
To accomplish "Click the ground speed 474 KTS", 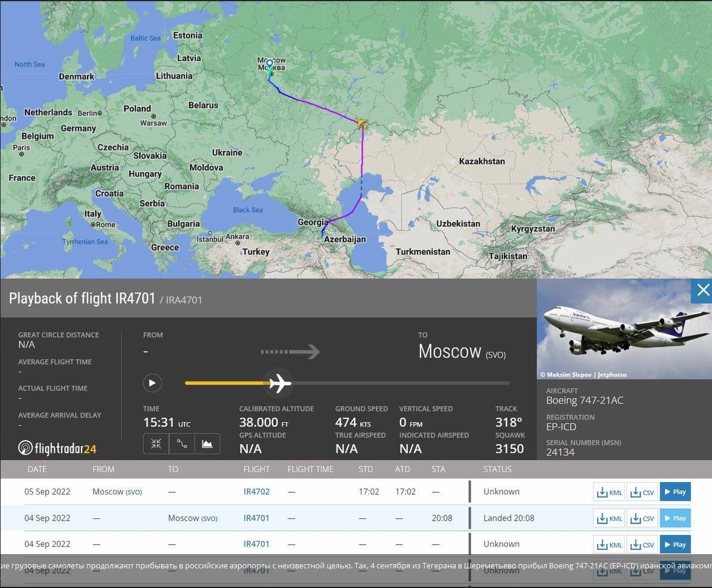I will click(353, 422).
